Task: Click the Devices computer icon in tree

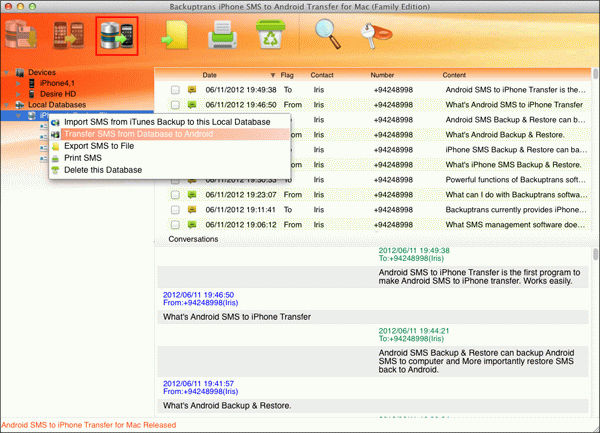Action: (20, 72)
